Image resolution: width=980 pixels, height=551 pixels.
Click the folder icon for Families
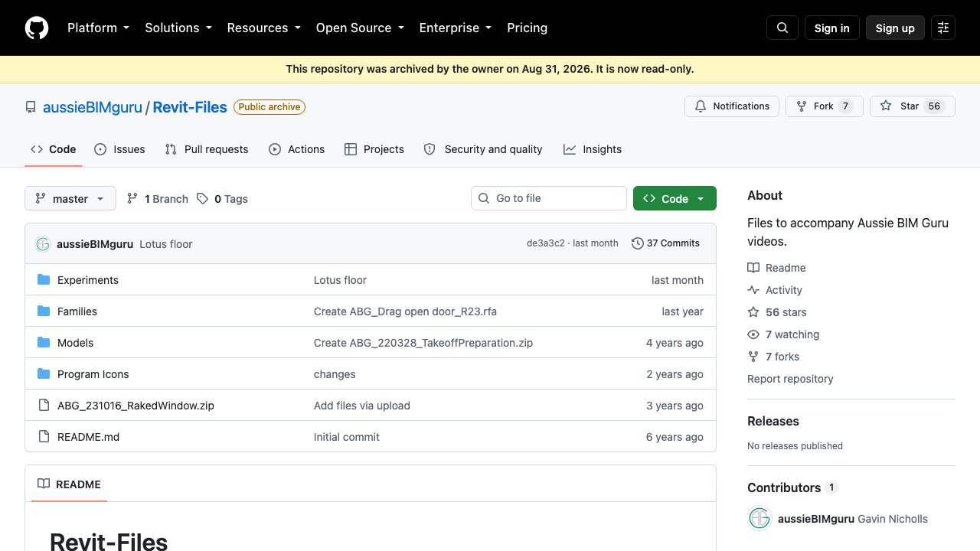44,311
